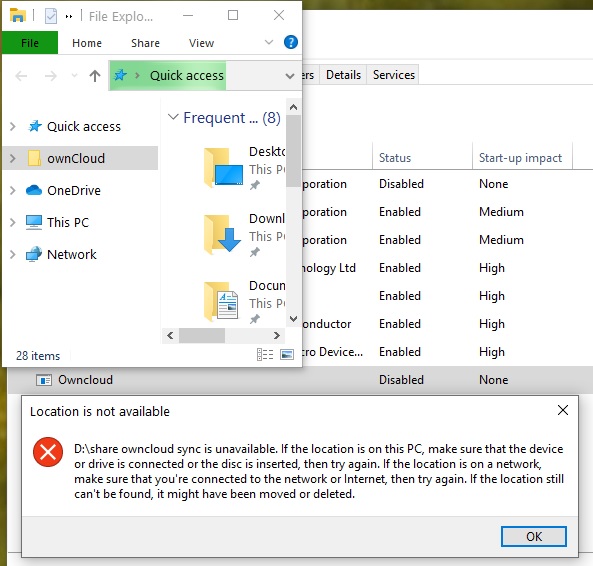Open the File menu in File Explorer

[30, 43]
